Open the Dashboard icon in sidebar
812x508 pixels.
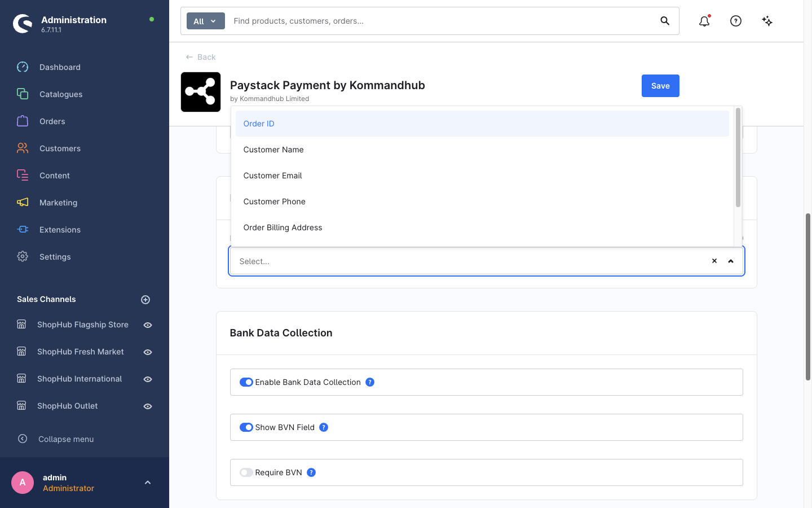(x=23, y=67)
